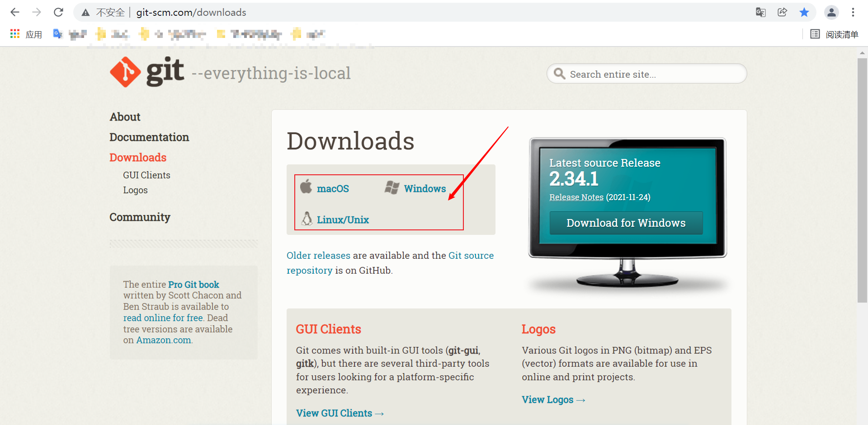Click the magnifier icon in the site search
The image size is (868, 425).
tap(560, 74)
